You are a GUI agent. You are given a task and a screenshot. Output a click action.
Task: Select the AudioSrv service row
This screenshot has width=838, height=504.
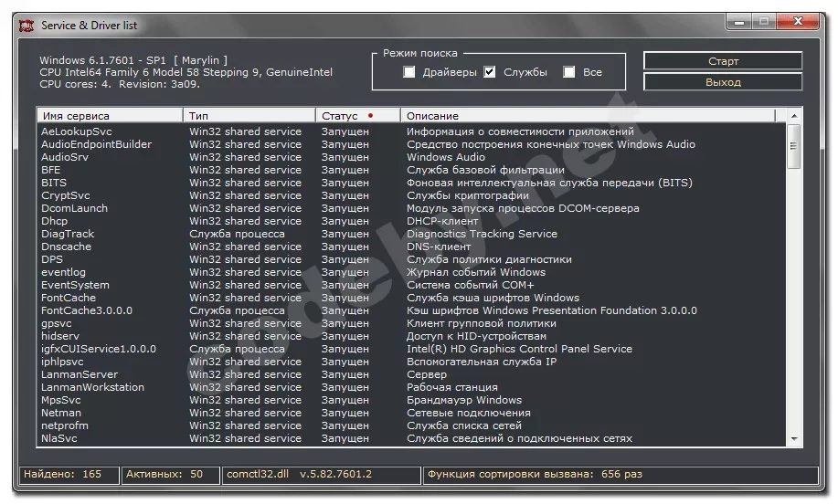411,157
